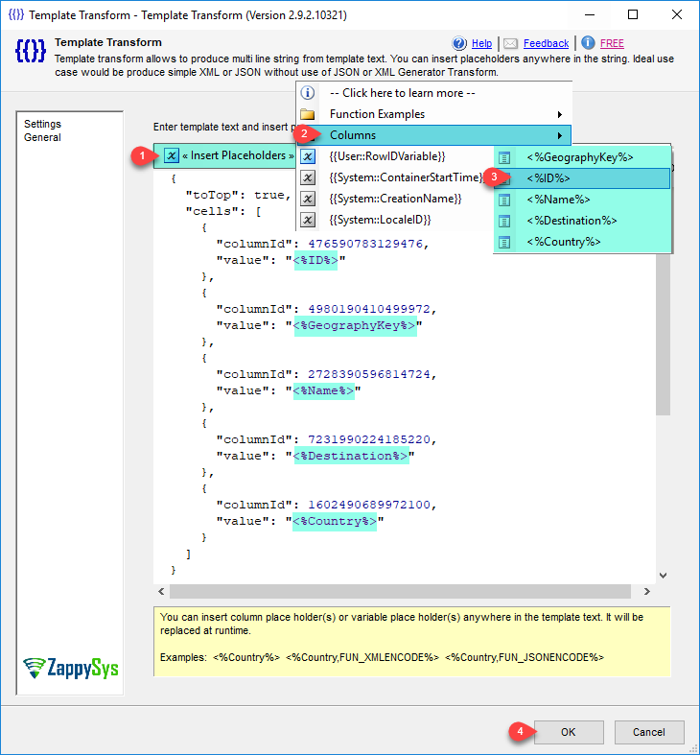
Task: Click the horizontal scrollbar right arrow
Action: tap(647, 591)
